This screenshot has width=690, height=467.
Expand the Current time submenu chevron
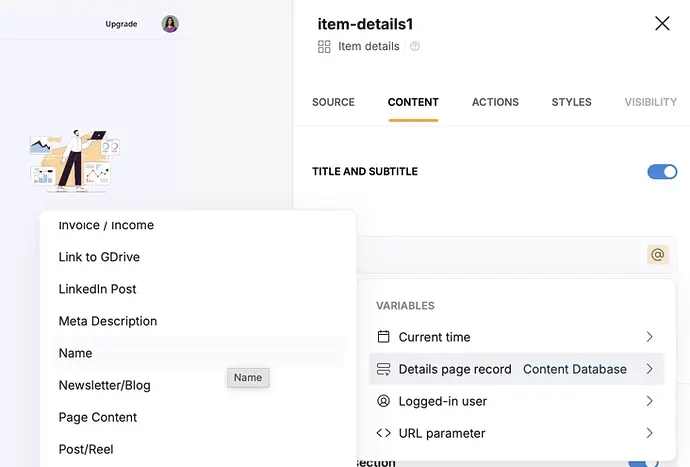[x=649, y=337]
